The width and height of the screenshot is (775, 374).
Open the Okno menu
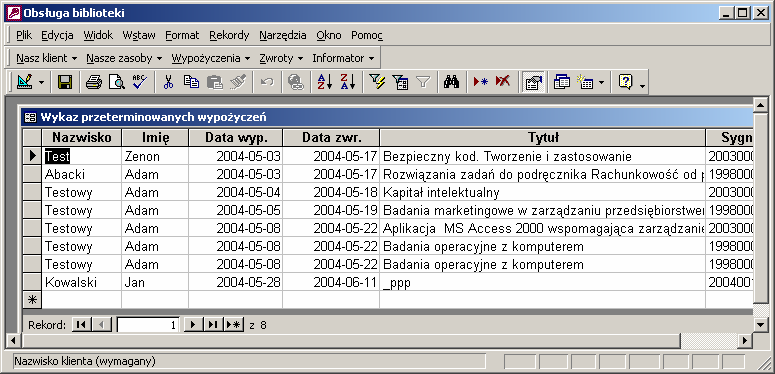329,36
